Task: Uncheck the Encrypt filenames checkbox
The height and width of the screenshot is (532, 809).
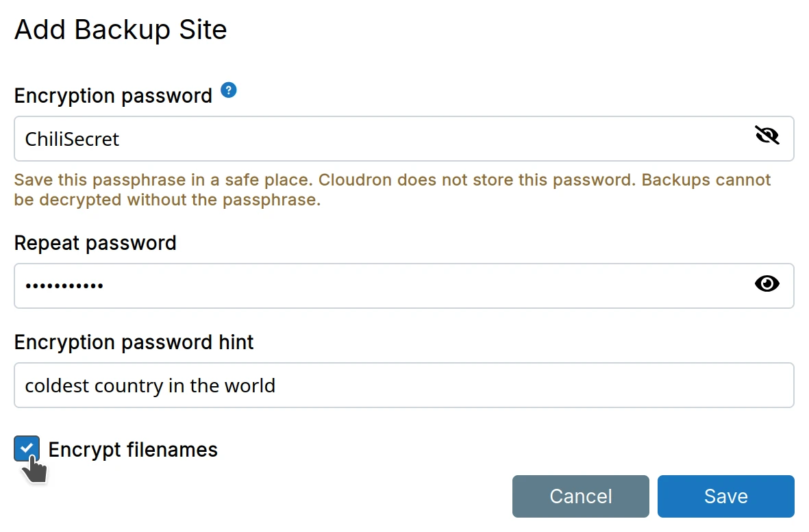Action: coord(27,448)
